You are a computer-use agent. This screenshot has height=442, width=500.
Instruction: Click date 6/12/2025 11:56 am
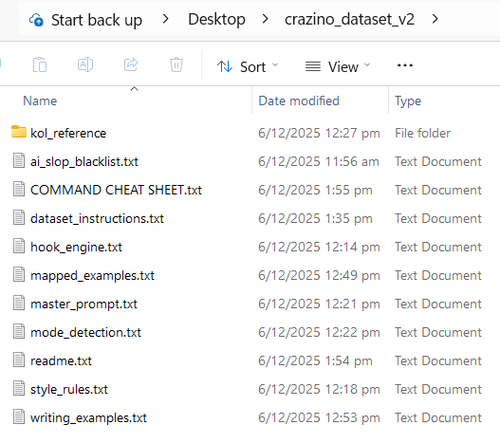(319, 162)
